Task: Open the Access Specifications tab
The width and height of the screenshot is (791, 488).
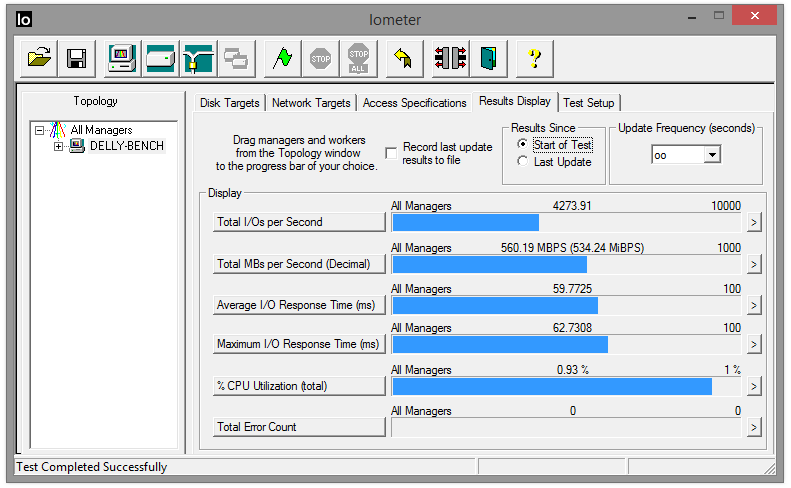Action: pos(414,103)
